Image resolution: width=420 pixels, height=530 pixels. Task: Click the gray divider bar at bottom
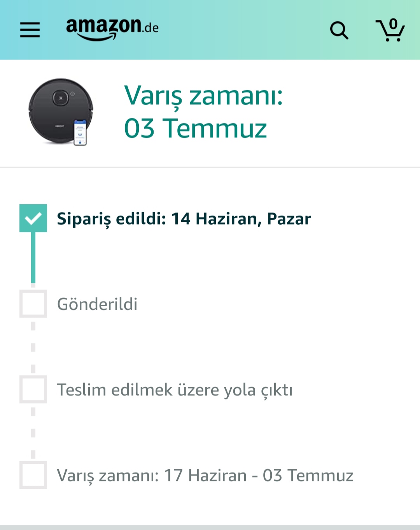click(x=210, y=528)
